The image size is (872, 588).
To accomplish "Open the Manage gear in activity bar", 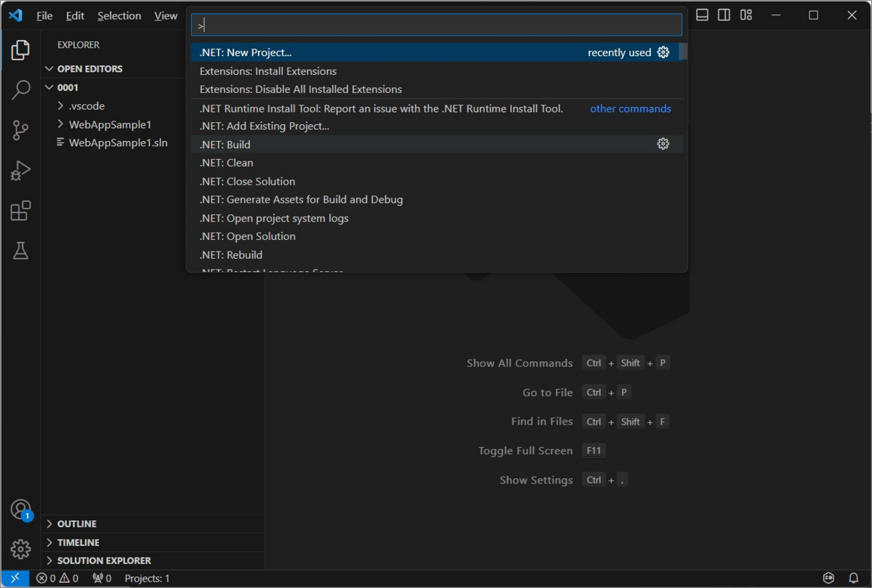I will pyautogui.click(x=20, y=549).
